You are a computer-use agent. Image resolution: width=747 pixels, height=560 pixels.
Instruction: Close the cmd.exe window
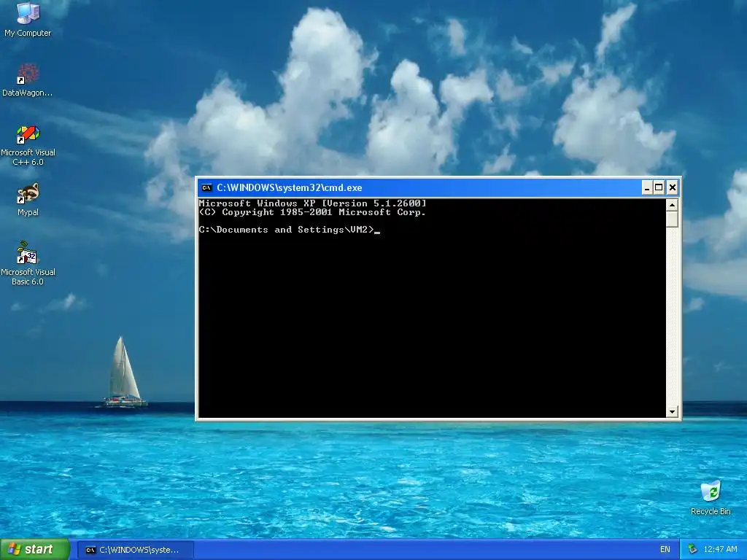point(672,187)
